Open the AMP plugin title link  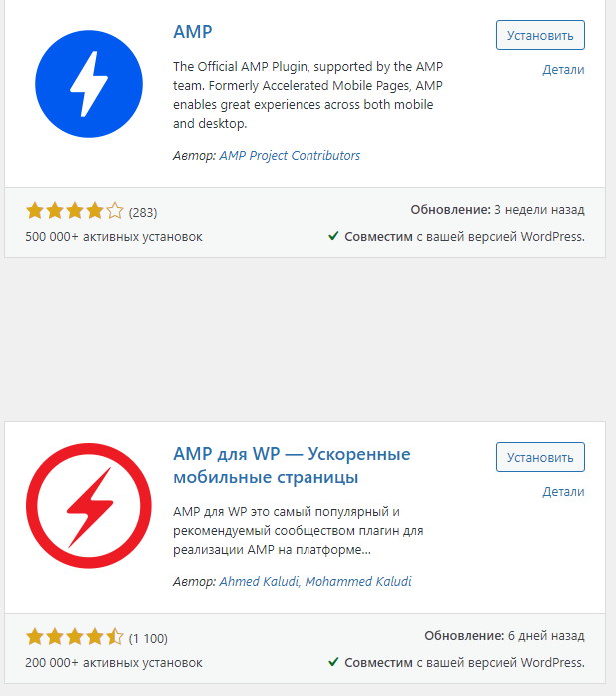click(x=193, y=31)
